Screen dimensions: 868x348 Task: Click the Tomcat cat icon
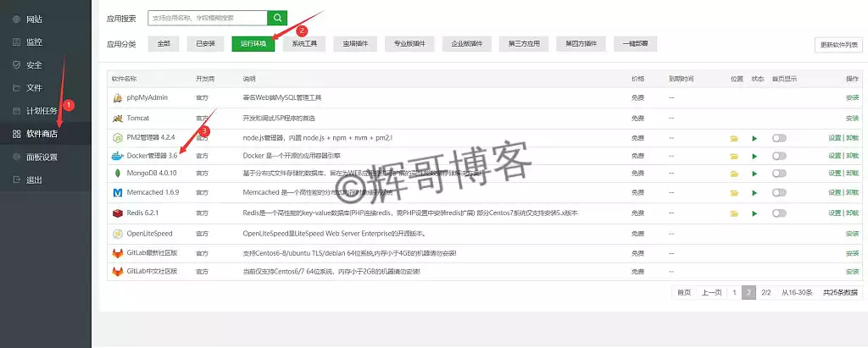(117, 119)
